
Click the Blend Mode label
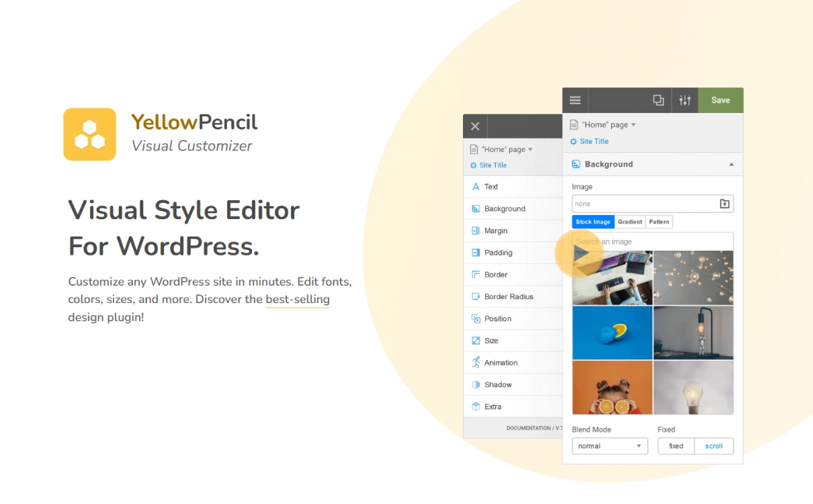pyautogui.click(x=591, y=429)
